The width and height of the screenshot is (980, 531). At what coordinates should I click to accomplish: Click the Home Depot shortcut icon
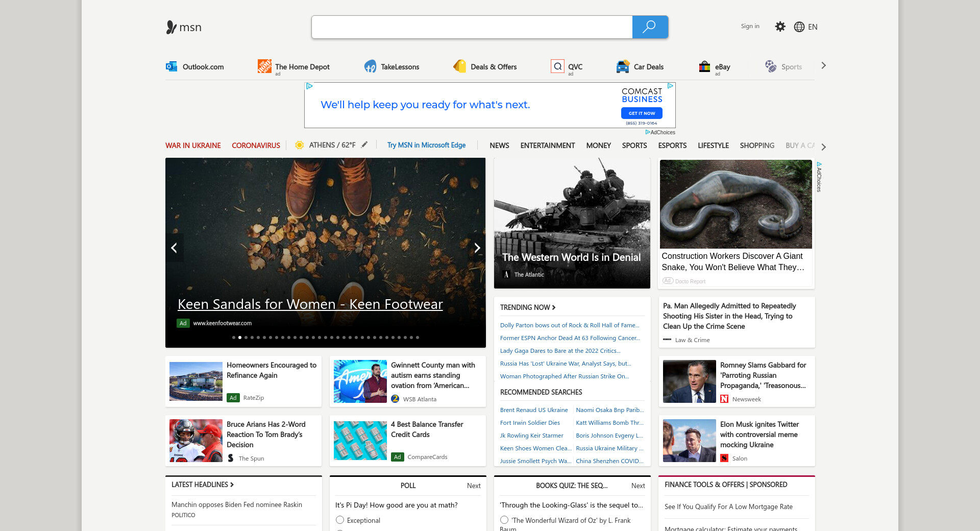pyautogui.click(x=264, y=66)
